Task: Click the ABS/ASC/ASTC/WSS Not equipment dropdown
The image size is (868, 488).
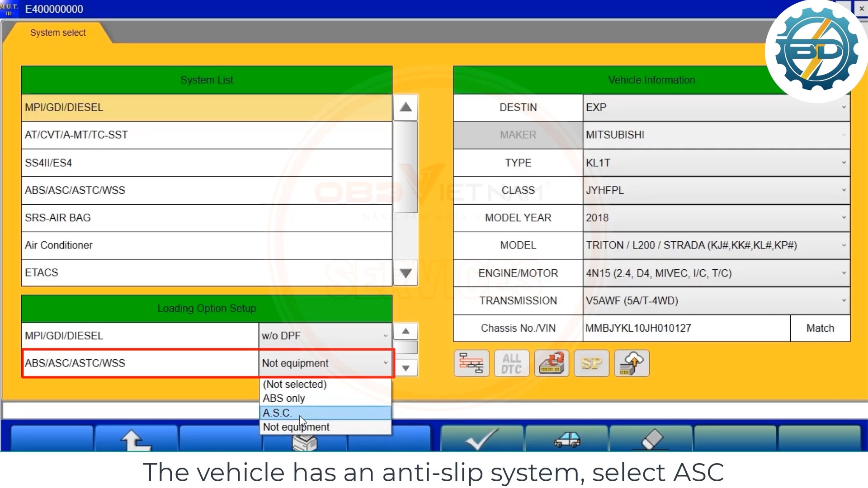Action: tap(325, 363)
